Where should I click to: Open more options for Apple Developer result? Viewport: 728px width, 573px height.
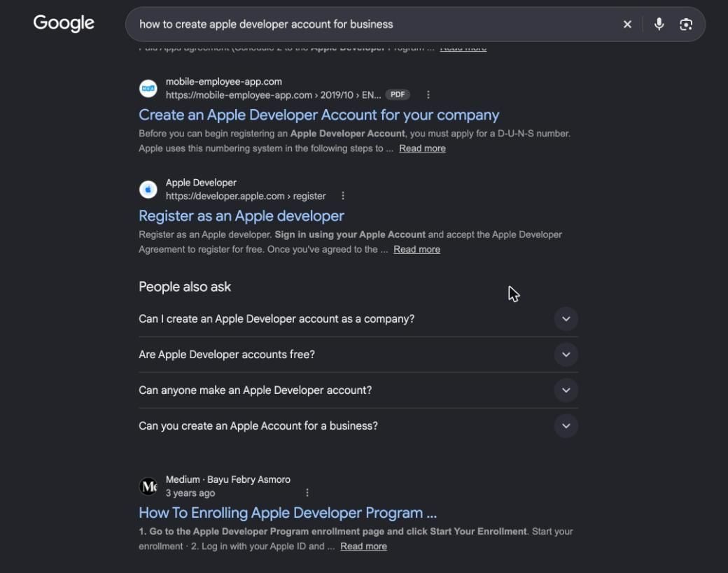342,196
